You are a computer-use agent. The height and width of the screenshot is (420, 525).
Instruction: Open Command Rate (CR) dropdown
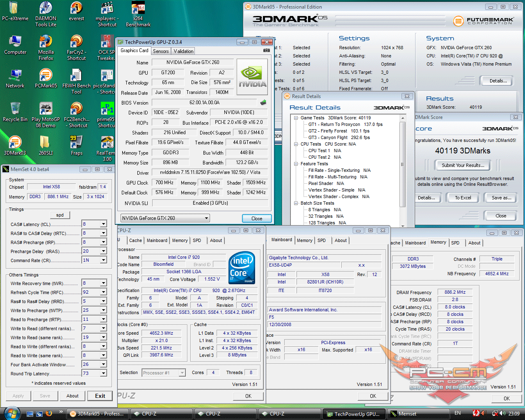(x=103, y=260)
